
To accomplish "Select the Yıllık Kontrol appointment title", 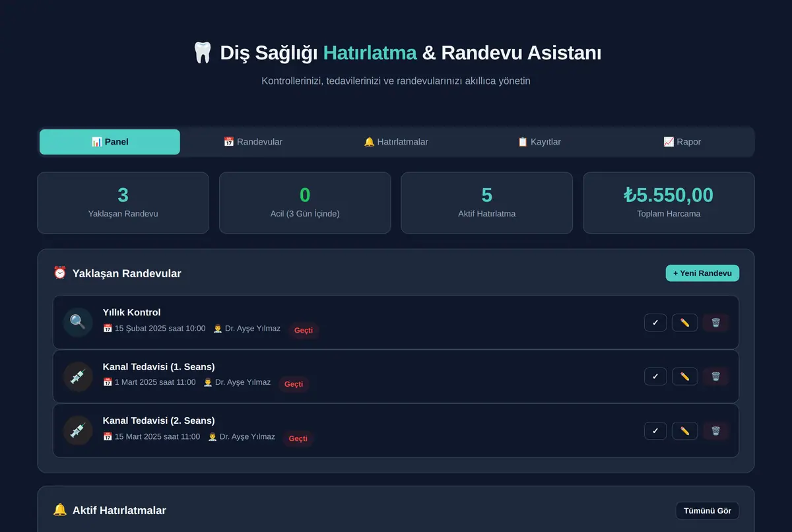I will click(132, 312).
